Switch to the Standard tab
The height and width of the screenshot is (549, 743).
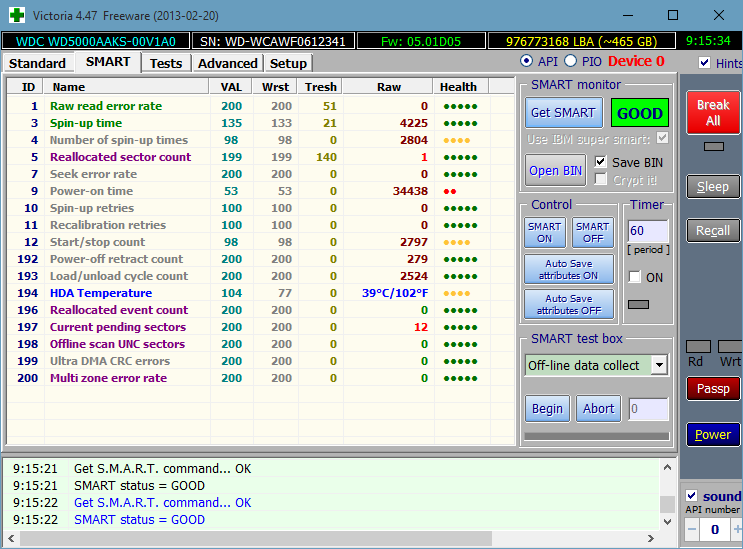37,63
